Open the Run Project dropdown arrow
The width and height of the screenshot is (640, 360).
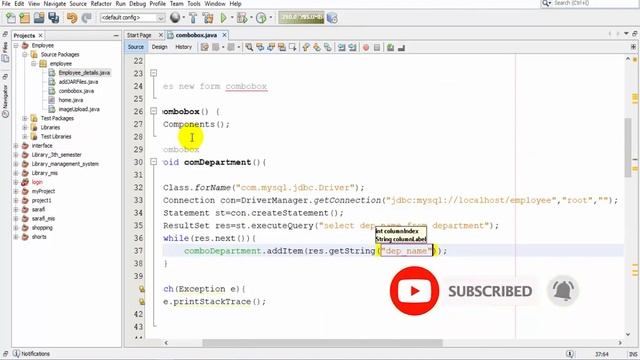(x=232, y=18)
